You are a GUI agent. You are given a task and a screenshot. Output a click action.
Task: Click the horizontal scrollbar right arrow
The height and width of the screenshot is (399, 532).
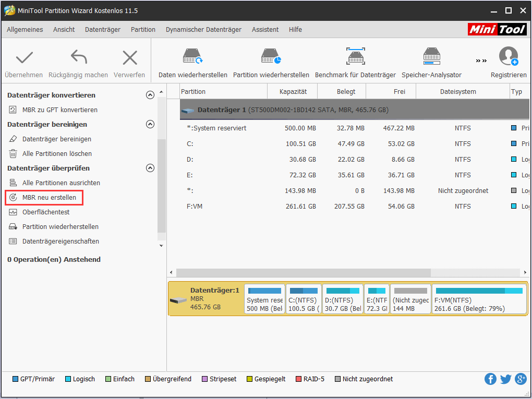pos(525,272)
